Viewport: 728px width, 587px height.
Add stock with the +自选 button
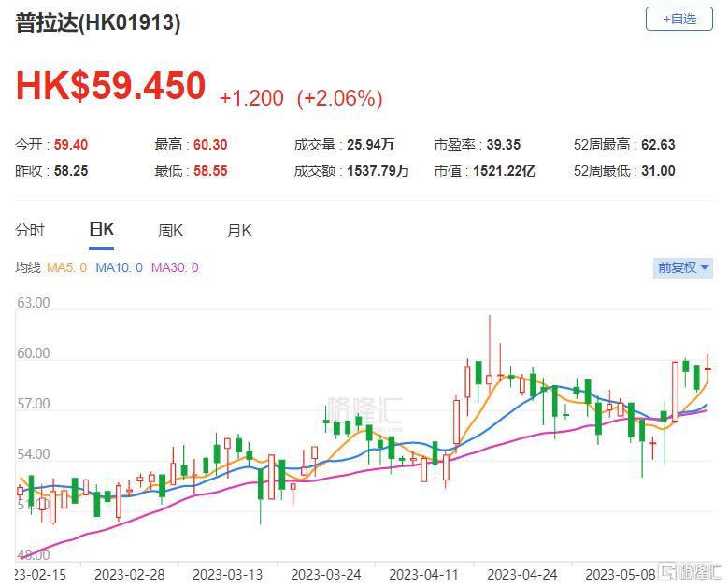click(x=678, y=19)
